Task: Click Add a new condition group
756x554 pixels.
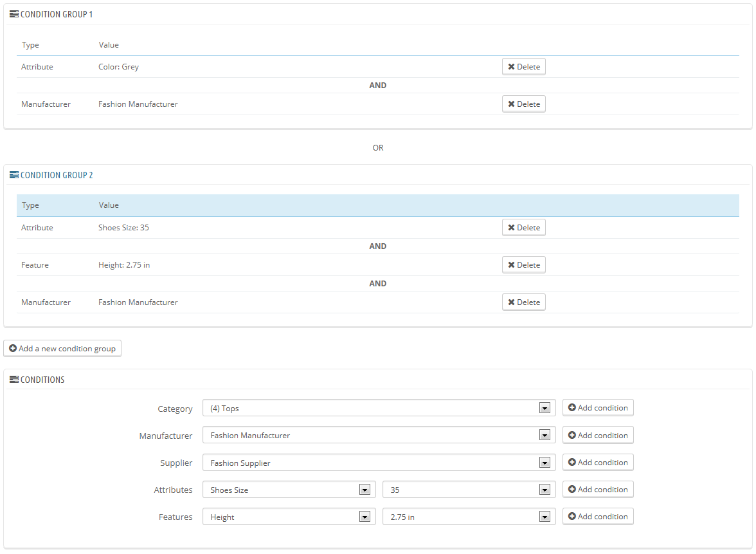Action: point(62,348)
